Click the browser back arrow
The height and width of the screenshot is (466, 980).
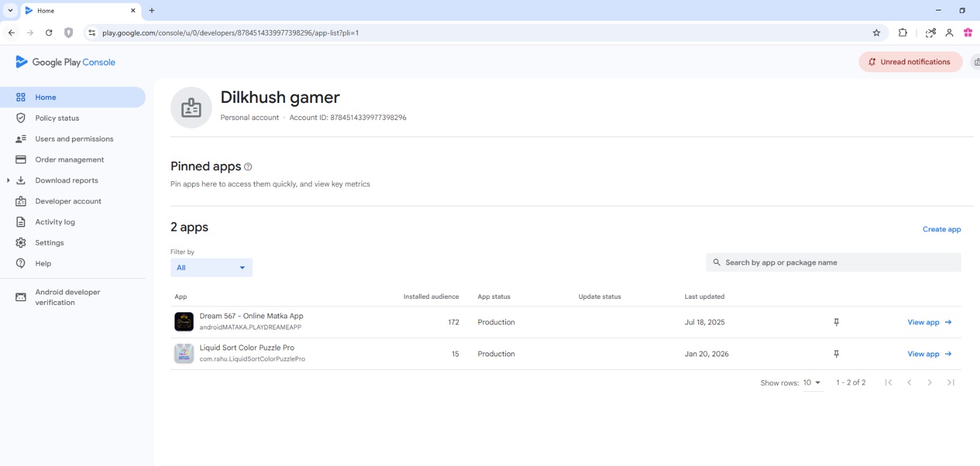pyautogui.click(x=12, y=33)
